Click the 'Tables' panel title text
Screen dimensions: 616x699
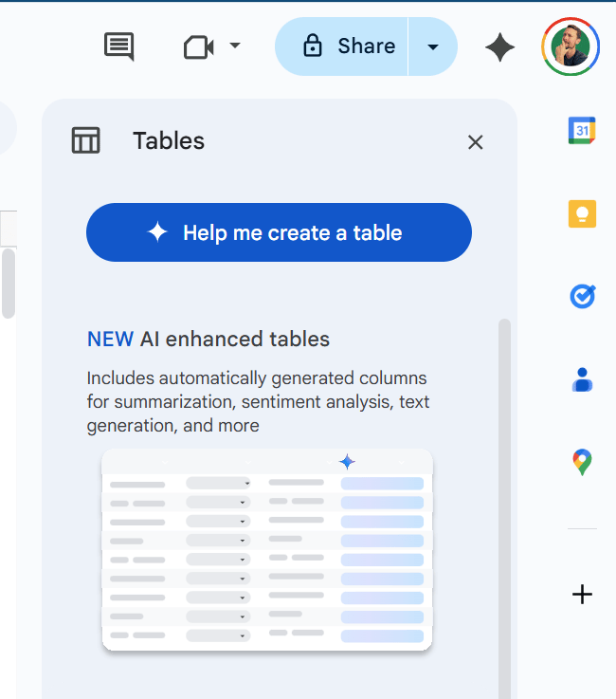[x=169, y=141]
